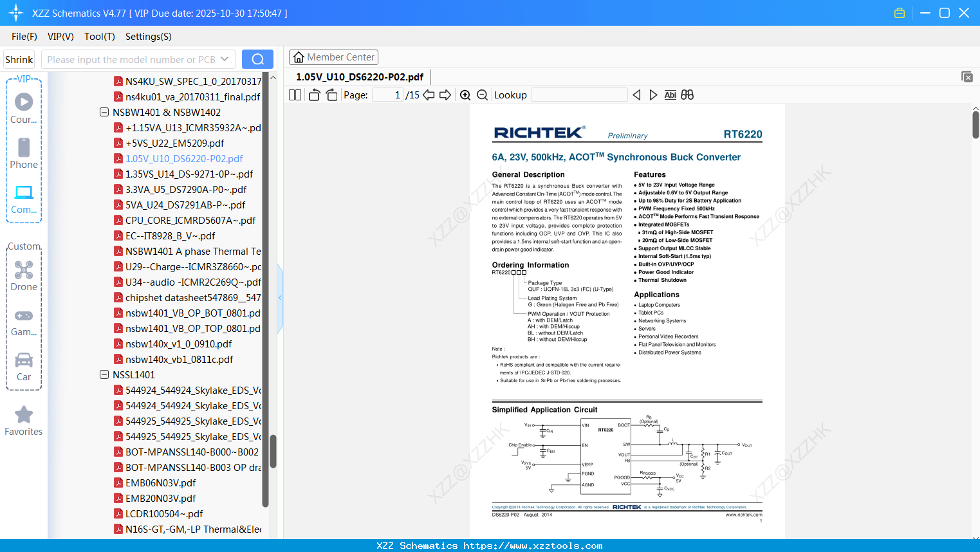Screen dimensions: 980x552
Task: Open ns4ku01_va_20170311_final.pdf
Action: [x=193, y=97]
